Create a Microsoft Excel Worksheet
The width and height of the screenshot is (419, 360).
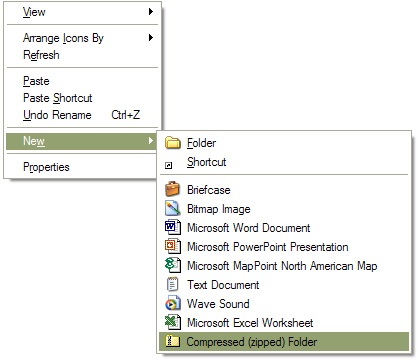[284, 323]
